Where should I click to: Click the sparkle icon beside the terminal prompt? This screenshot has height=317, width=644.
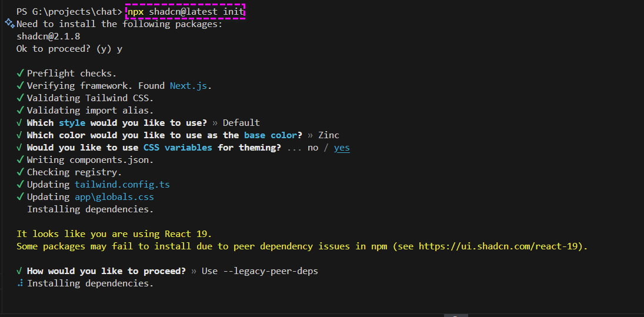9,24
